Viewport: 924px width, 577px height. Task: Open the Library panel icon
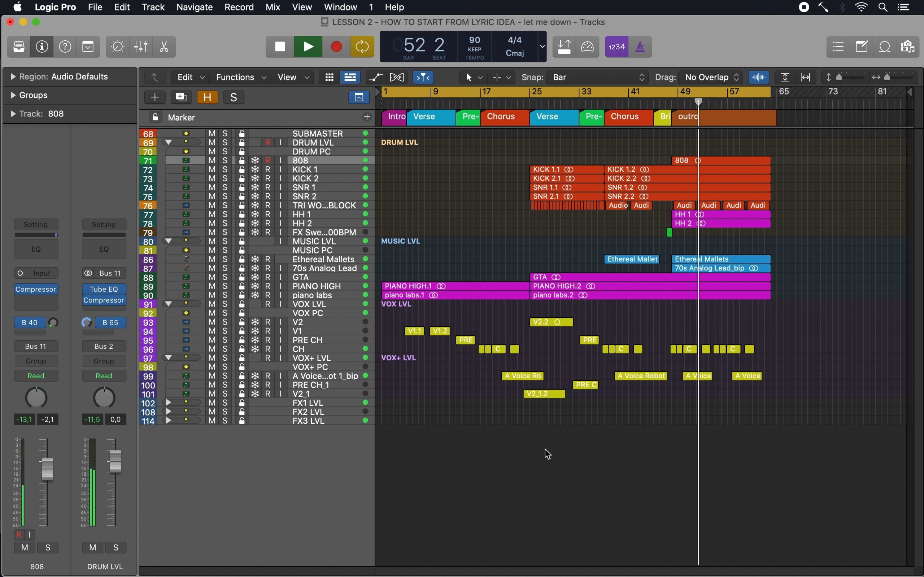click(x=19, y=47)
